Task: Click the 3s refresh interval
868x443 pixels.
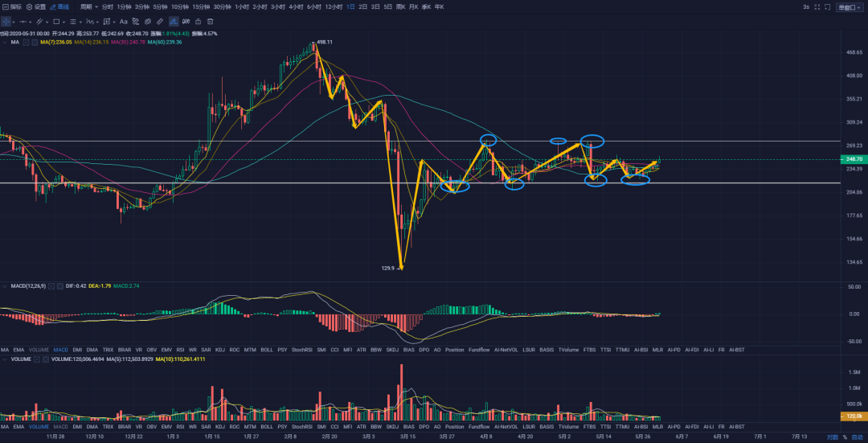Action: click(806, 6)
